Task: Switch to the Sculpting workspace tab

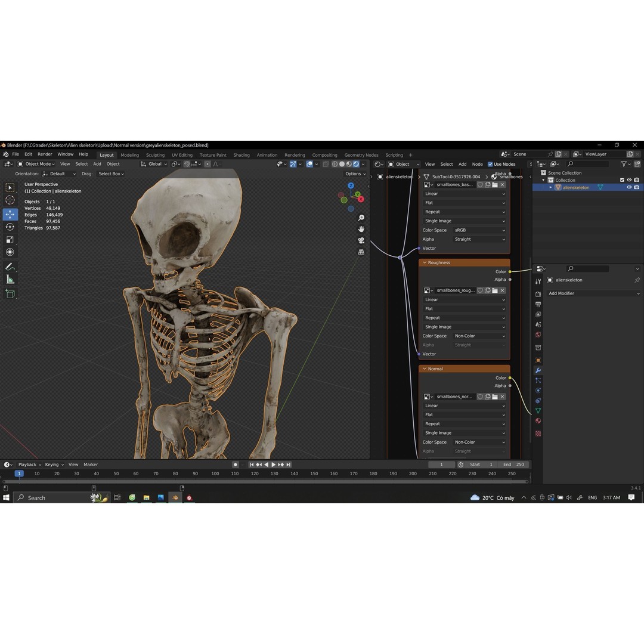Action: click(x=155, y=155)
